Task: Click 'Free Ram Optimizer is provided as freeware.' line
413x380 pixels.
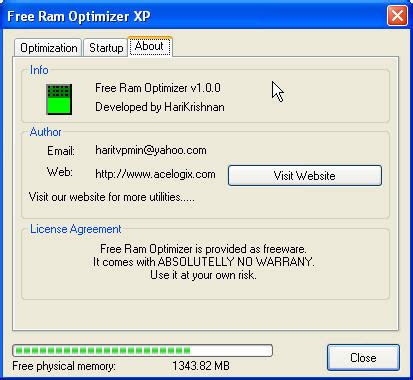Action: click(x=203, y=249)
